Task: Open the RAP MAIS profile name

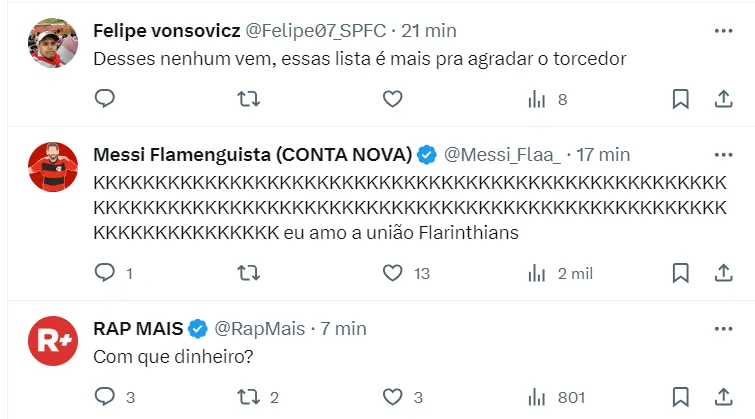Action: click(x=138, y=328)
